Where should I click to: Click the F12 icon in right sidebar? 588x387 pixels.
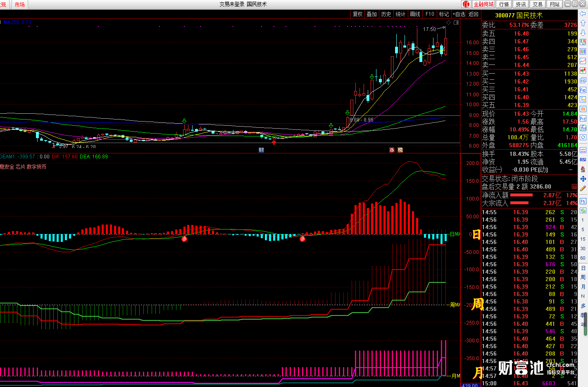pyautogui.click(x=583, y=118)
